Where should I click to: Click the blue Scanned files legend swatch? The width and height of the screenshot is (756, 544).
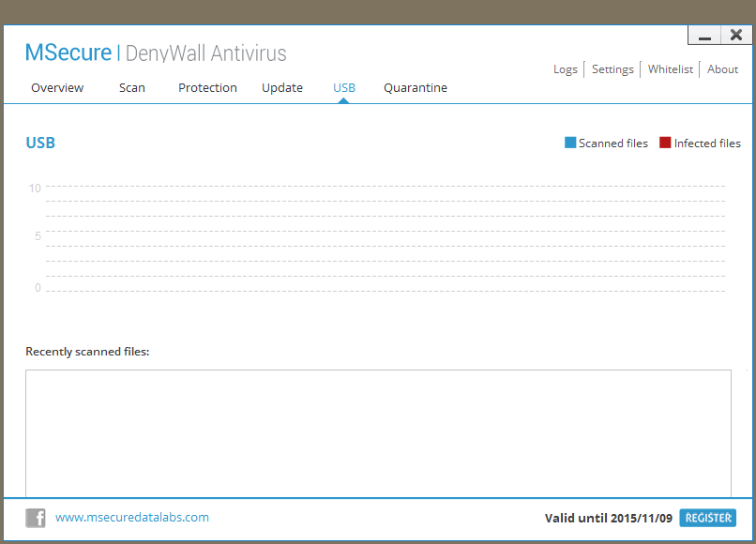[x=570, y=143]
